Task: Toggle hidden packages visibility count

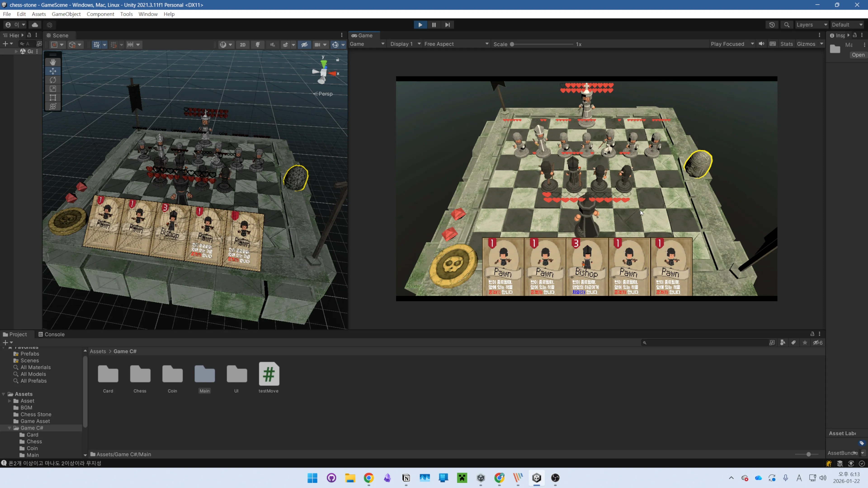Action: (818, 343)
